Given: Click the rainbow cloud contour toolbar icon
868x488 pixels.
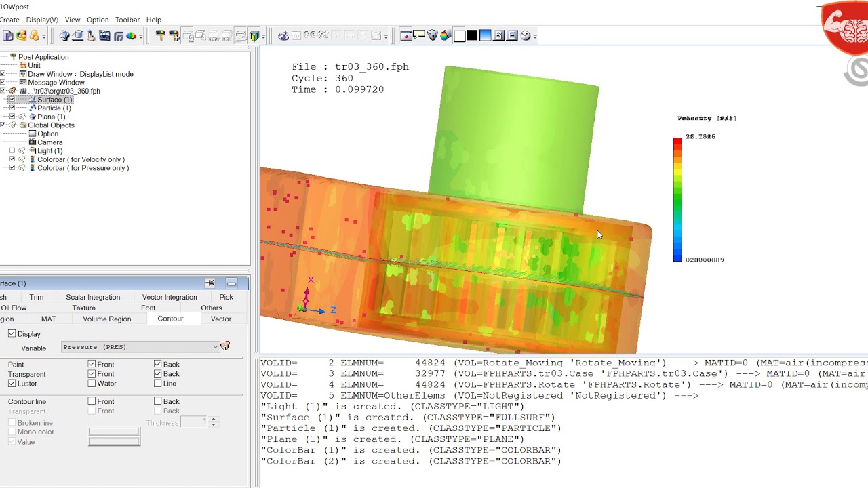Looking at the screenshot, I should (131, 36).
